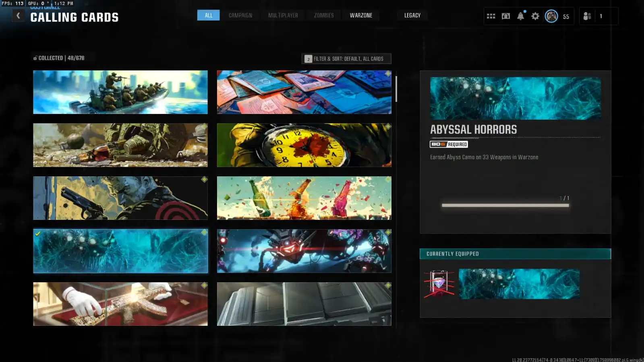Select the pistol and target calling card
Screen dimensions: 644x362
120,198
